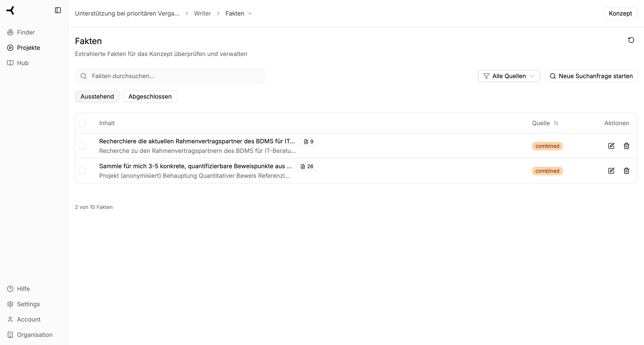Select the Ausstehend tab

tap(97, 96)
